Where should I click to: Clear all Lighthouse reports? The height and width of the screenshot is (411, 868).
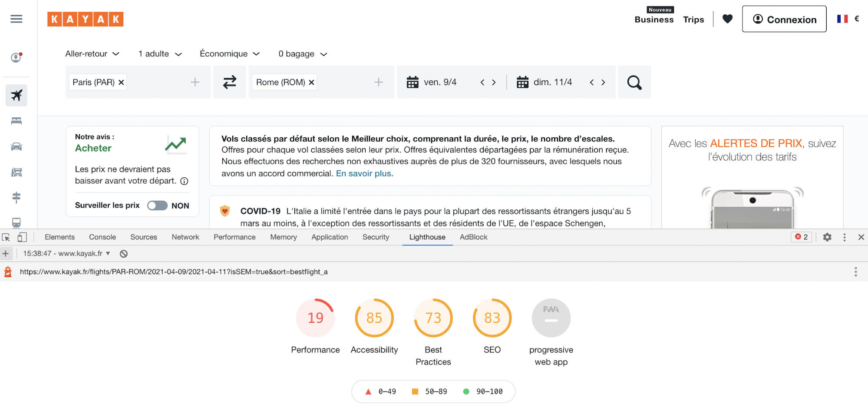pos(124,254)
